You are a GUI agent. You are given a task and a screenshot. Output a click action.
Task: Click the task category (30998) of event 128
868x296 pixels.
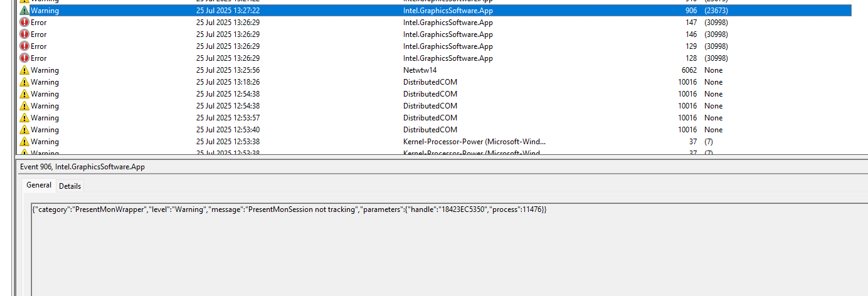pos(716,58)
